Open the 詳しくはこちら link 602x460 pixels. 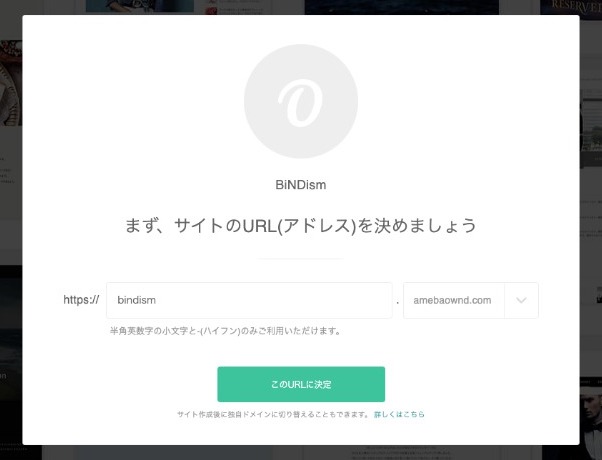click(x=399, y=414)
